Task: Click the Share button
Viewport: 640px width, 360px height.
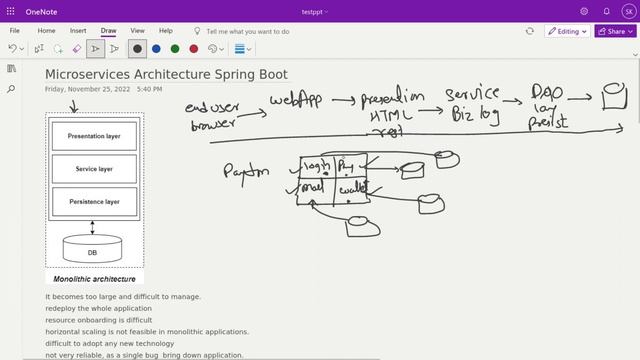Action: [616, 31]
